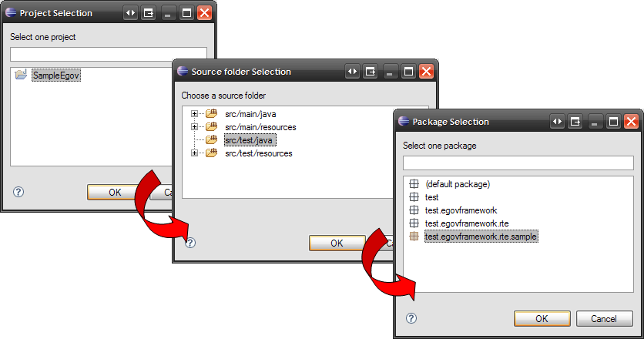Click the project filter text field
The height and width of the screenshot is (339, 644).
(x=108, y=54)
